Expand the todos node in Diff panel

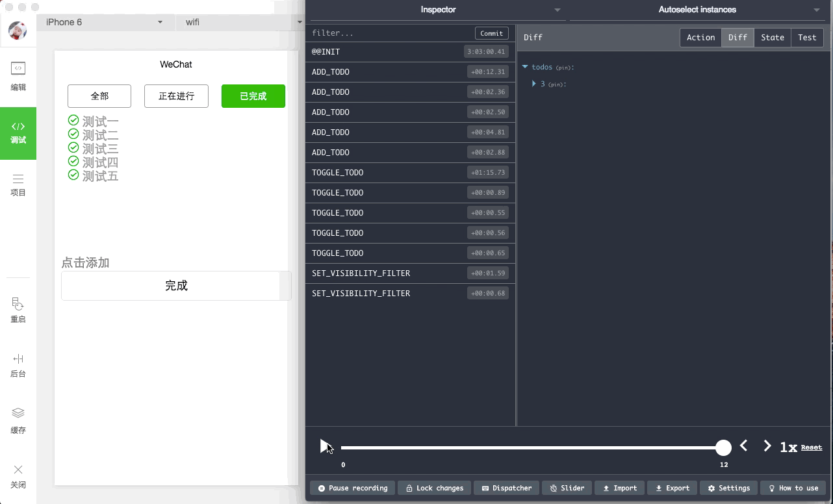click(525, 67)
